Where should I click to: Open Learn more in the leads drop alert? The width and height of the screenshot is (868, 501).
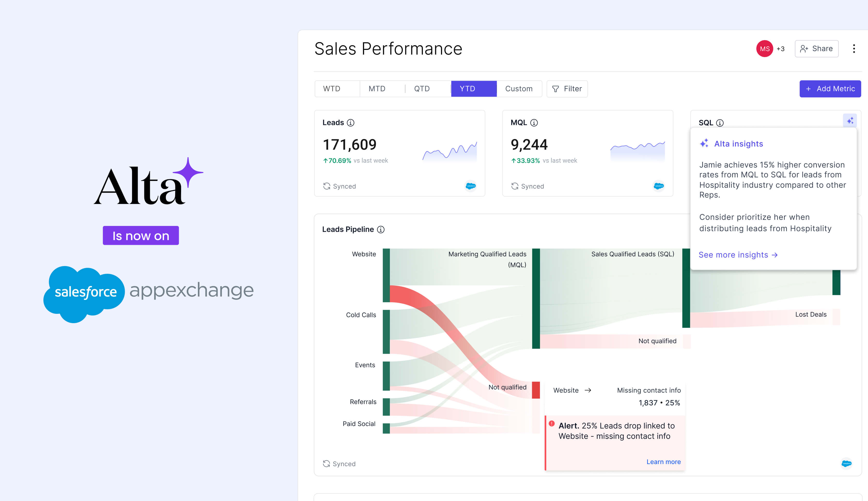point(663,461)
